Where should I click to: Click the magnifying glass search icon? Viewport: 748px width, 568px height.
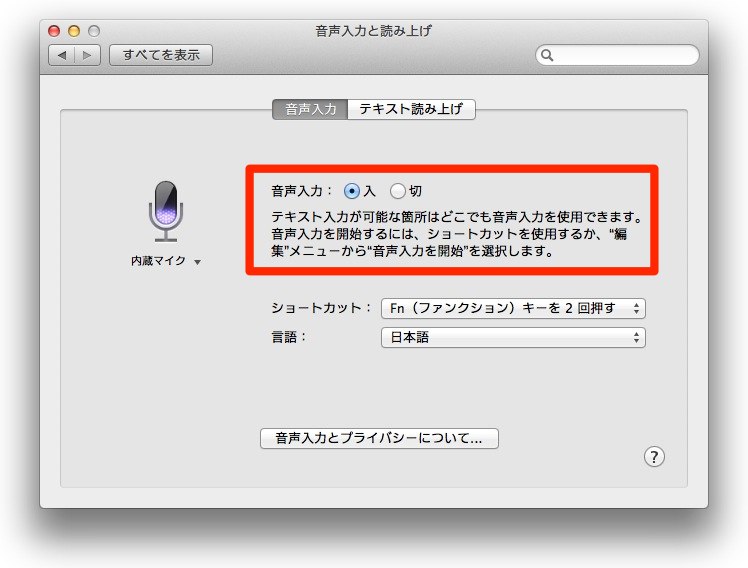pos(547,56)
